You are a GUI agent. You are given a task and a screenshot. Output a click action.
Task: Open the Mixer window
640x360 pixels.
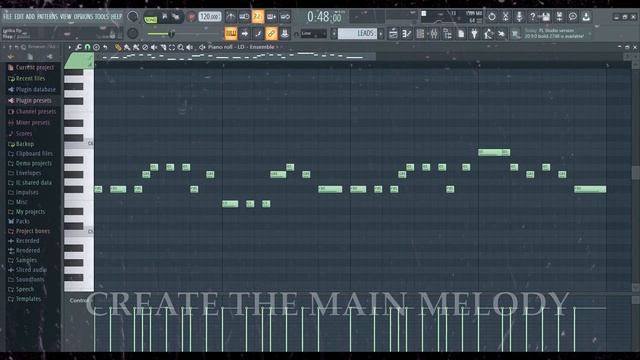(434, 33)
